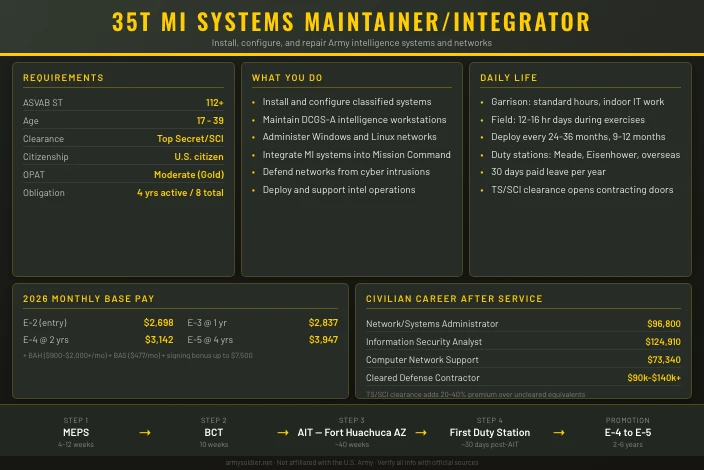Select the Top Secret/SCI clearance value

coord(190,138)
